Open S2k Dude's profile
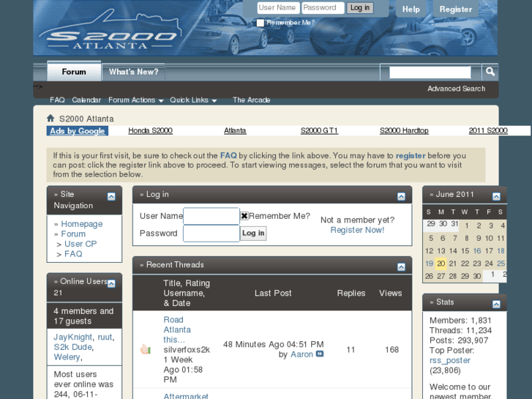 point(73,347)
